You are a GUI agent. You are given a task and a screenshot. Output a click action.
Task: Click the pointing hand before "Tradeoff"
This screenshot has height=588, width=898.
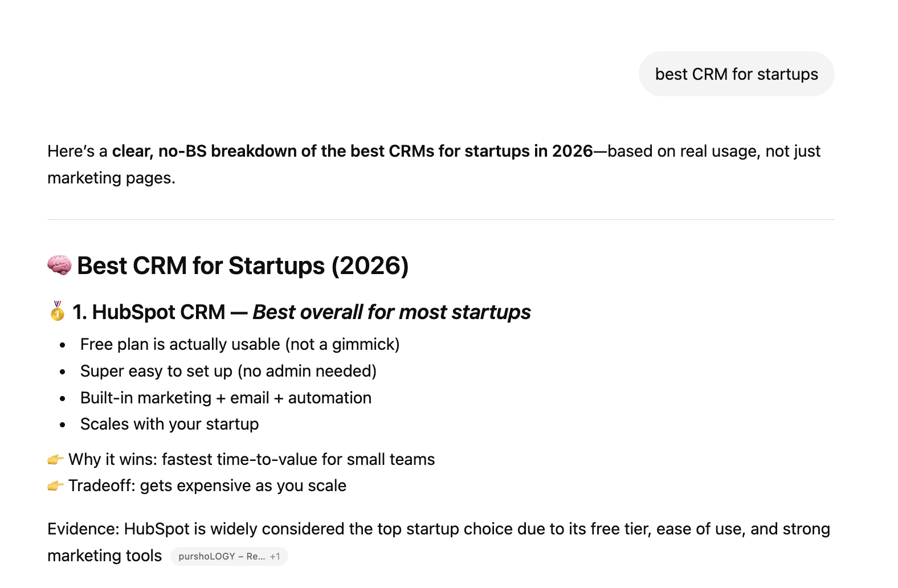(55, 485)
